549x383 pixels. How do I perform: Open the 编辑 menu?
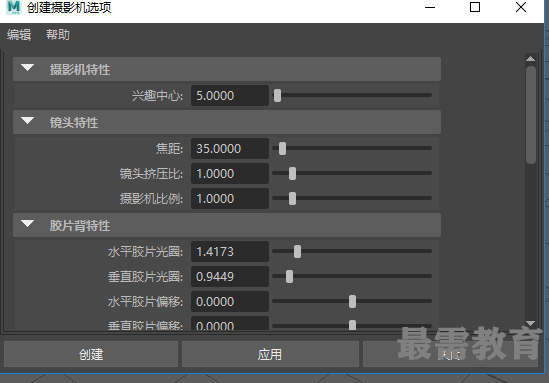click(x=19, y=35)
